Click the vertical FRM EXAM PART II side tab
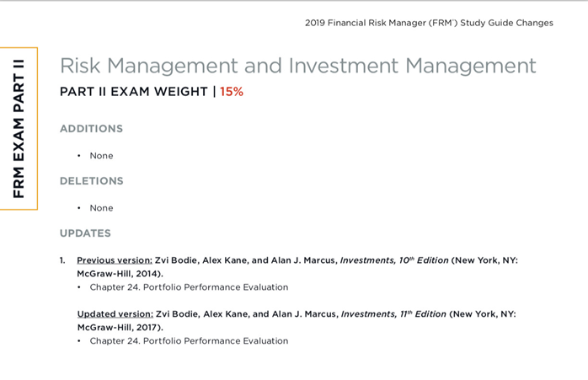The height and width of the screenshot is (380, 588). pos(19,128)
